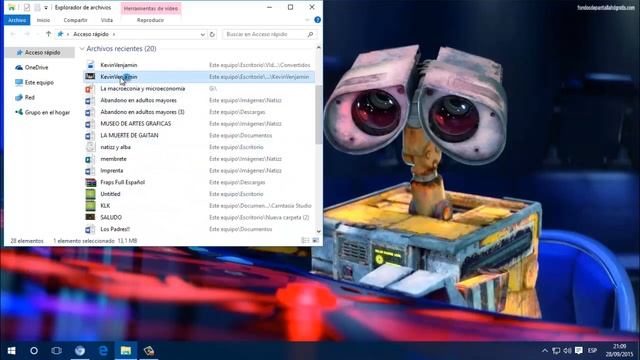Click the back navigation arrow
Screen dimensions: 640x360
(x=13, y=34)
